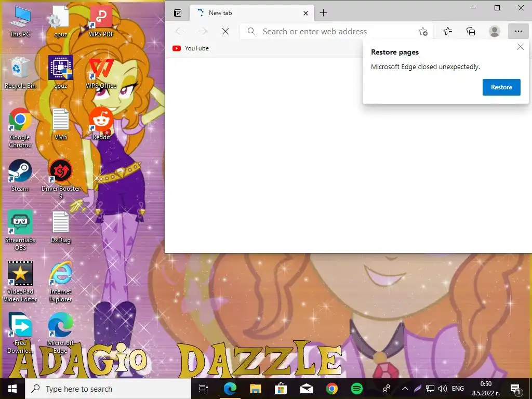Image resolution: width=532 pixels, height=399 pixels.
Task: Select the cpuz application with shield icon
Action: click(x=61, y=73)
